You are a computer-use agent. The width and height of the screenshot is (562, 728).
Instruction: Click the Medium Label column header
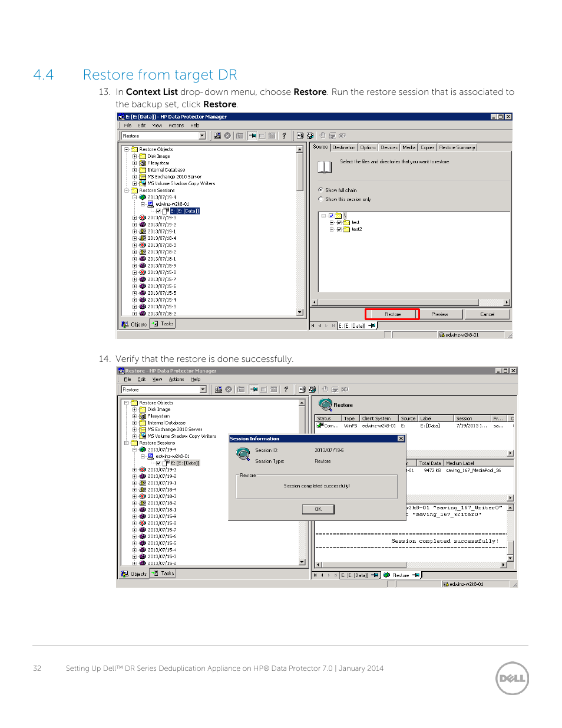(x=479, y=463)
